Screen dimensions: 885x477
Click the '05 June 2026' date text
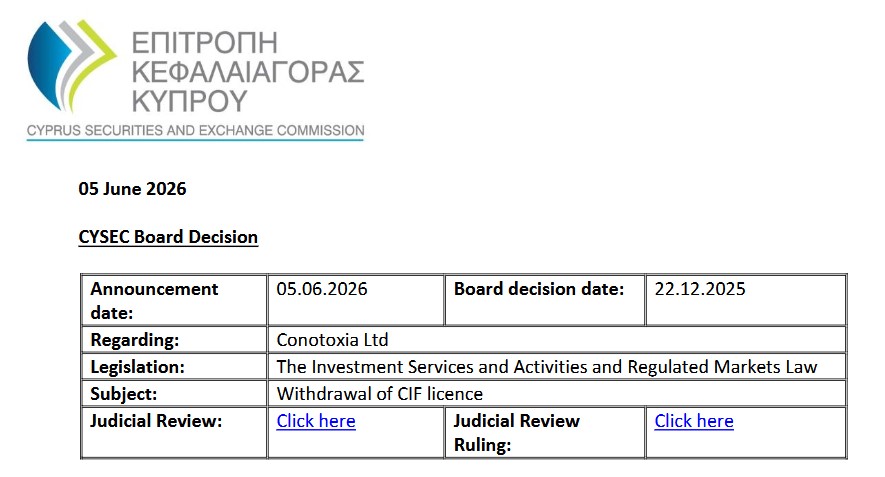click(132, 189)
